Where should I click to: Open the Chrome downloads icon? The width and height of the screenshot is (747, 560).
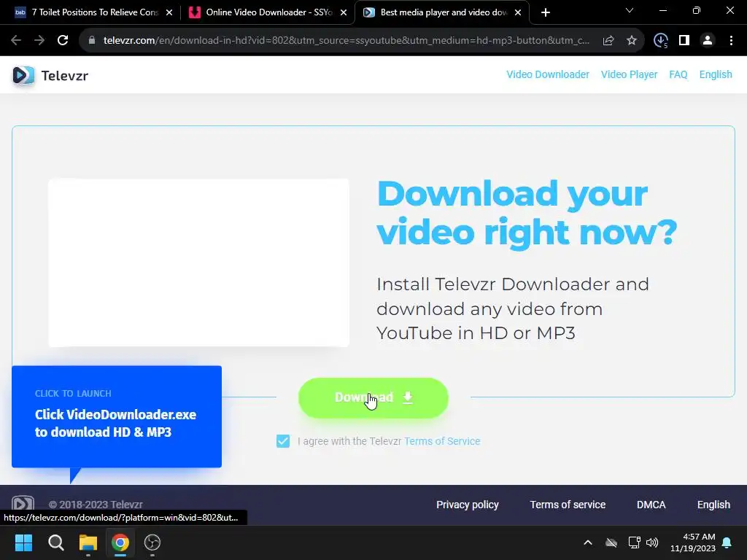pos(661,41)
